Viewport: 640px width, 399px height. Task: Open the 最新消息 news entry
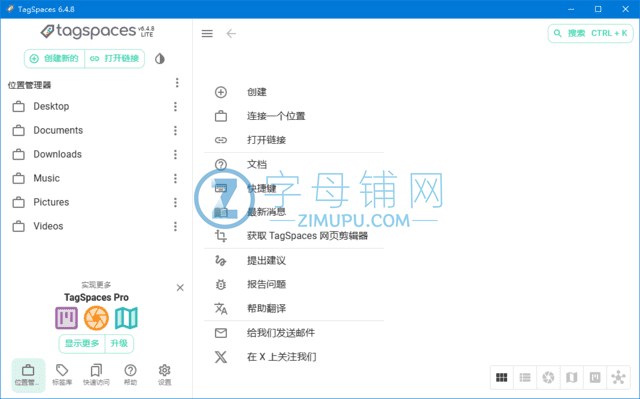click(x=294, y=212)
